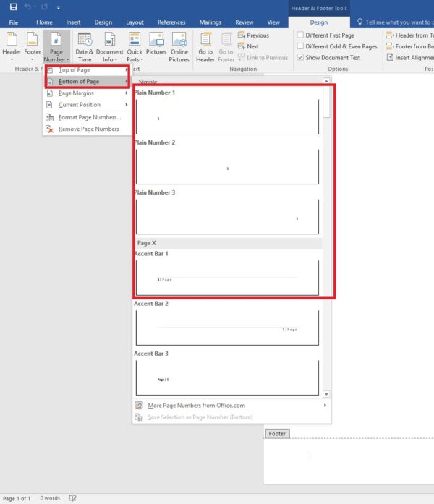Insert Pictures icon in ribbon
This screenshot has height=504, width=434.
click(x=156, y=46)
